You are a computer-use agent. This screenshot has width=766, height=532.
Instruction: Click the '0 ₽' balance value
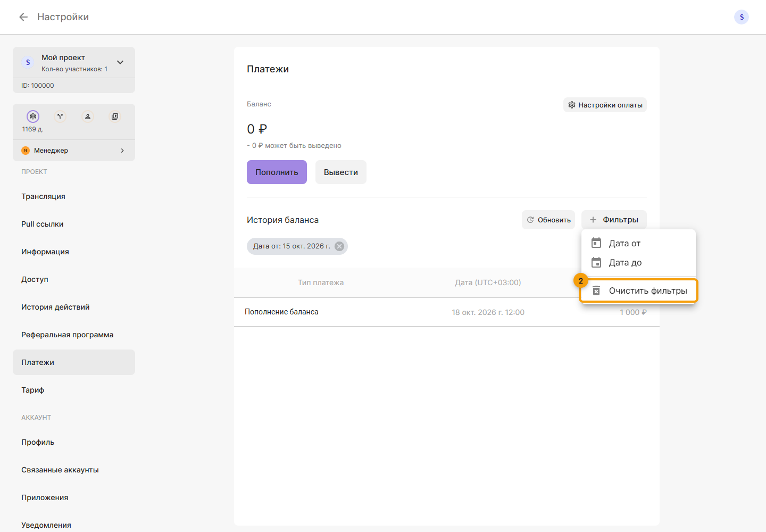[x=257, y=129]
